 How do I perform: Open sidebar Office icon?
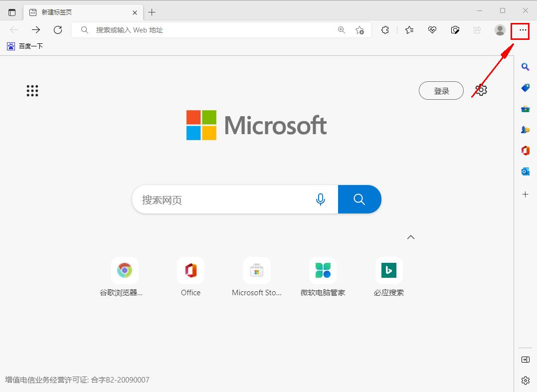coord(526,151)
